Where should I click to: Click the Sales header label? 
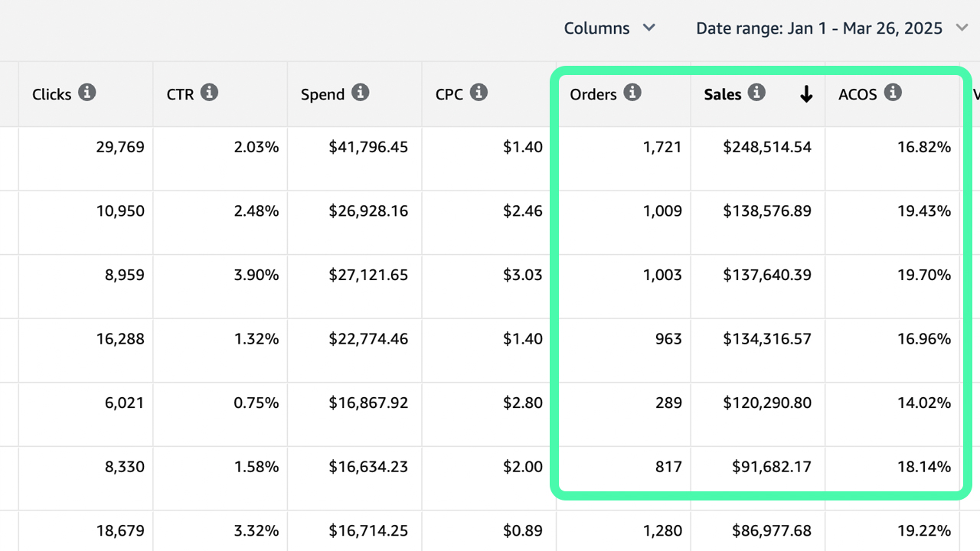point(722,93)
